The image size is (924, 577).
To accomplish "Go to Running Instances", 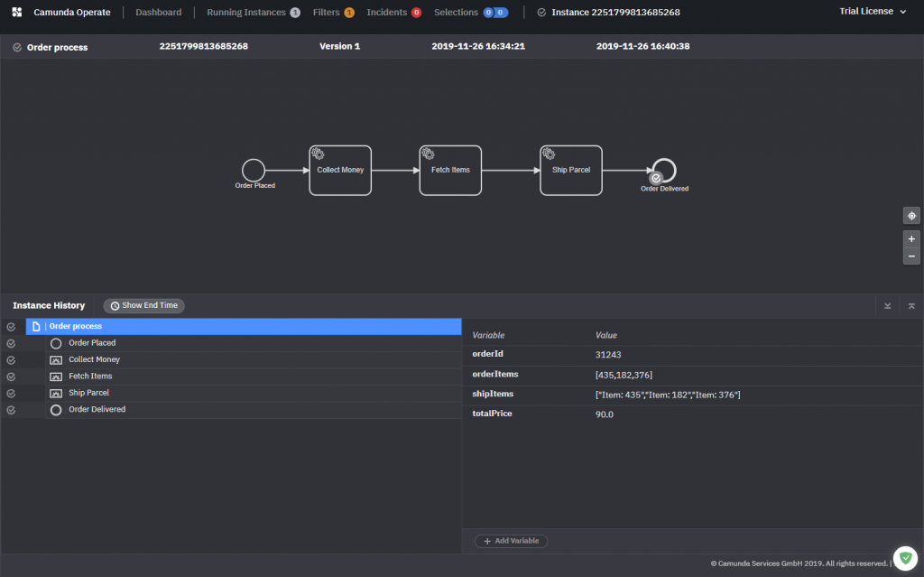I will (x=245, y=12).
